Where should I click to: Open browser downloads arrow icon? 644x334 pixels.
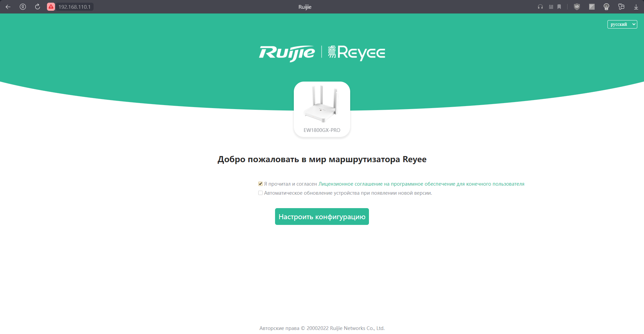(636, 7)
